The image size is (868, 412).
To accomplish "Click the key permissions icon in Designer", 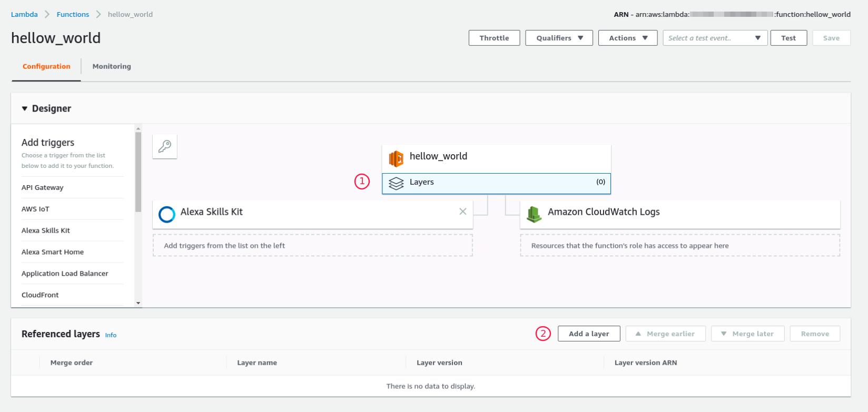I will (x=164, y=146).
